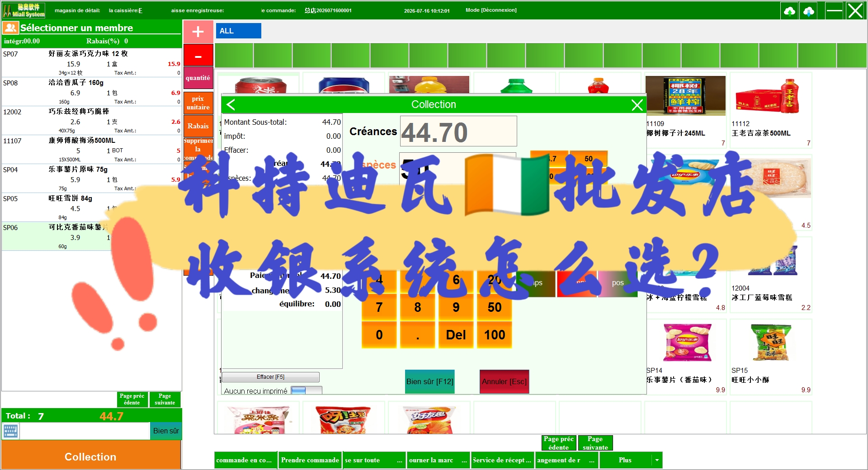Toggle the Aucun reçu imprimé switch
The image size is (868, 470).
pos(306,390)
